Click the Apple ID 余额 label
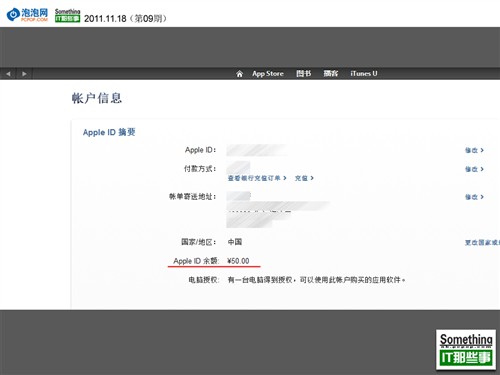The image size is (500, 375). [x=196, y=261]
